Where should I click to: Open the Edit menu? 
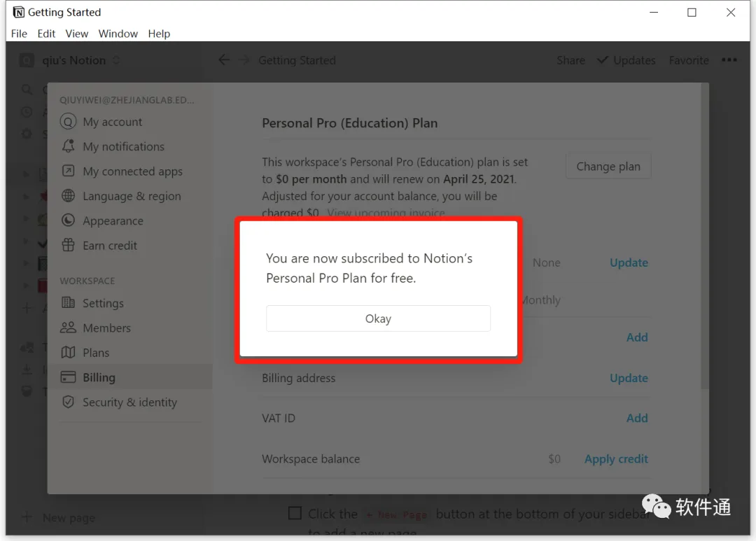46,34
